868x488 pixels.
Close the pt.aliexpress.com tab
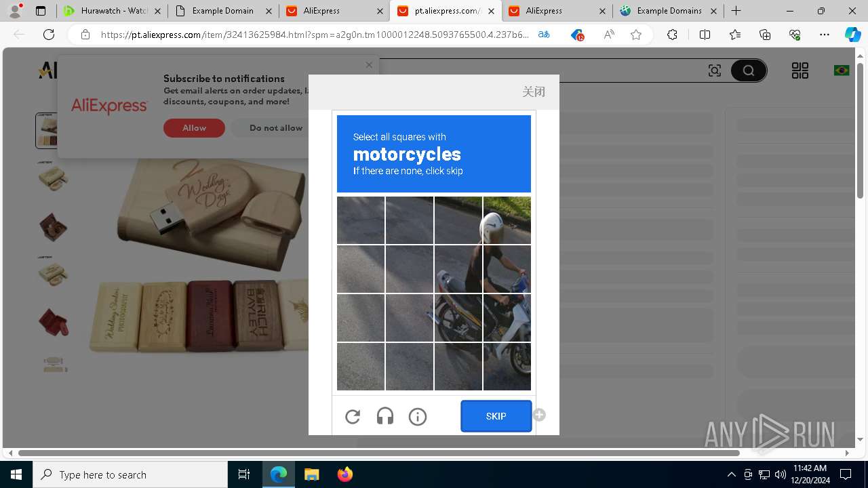491,11
